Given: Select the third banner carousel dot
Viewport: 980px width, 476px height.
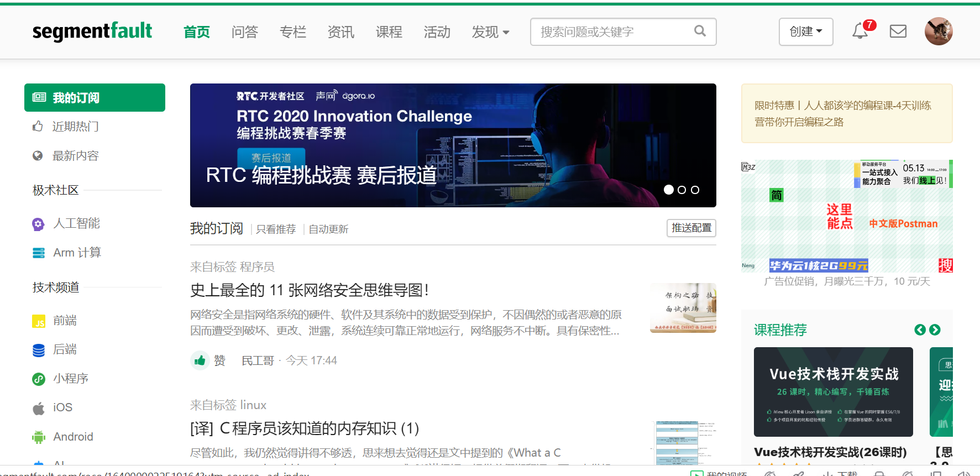Looking at the screenshot, I should pyautogui.click(x=695, y=190).
